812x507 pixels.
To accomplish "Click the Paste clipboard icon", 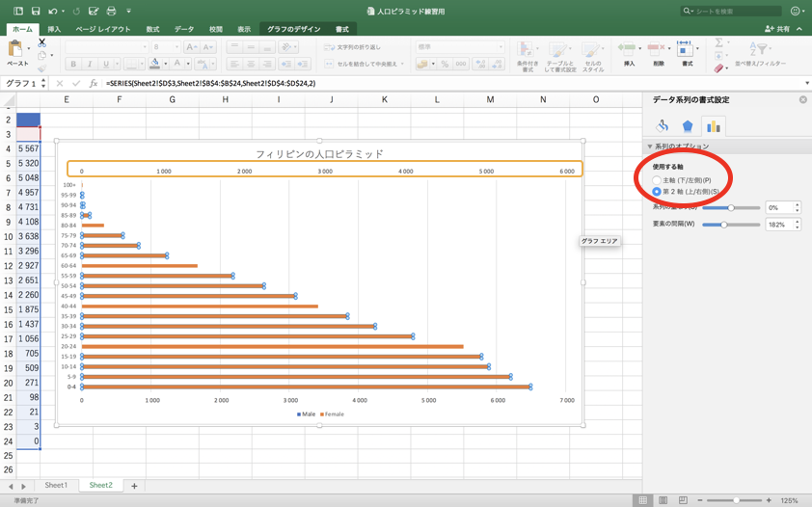I will tap(15, 50).
